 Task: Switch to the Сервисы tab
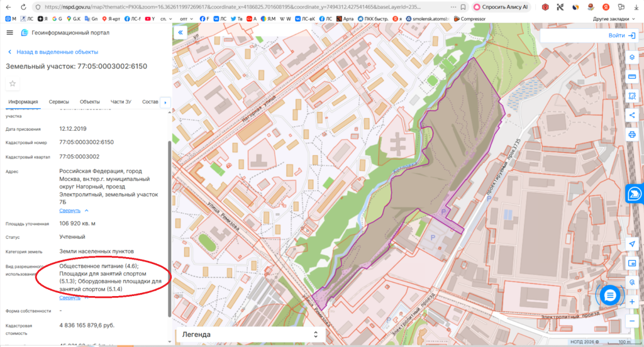click(x=59, y=102)
